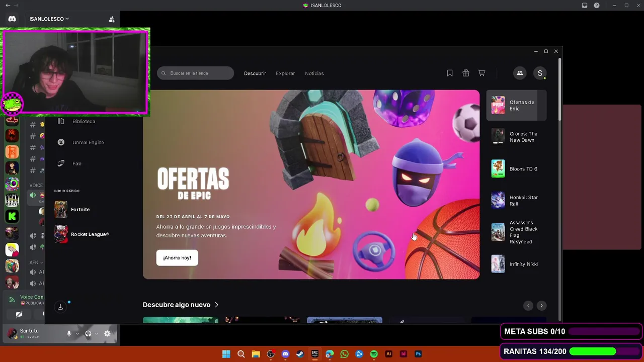This screenshot has width=644, height=362.
Task: Open Windows Start menu
Action: coord(226,354)
